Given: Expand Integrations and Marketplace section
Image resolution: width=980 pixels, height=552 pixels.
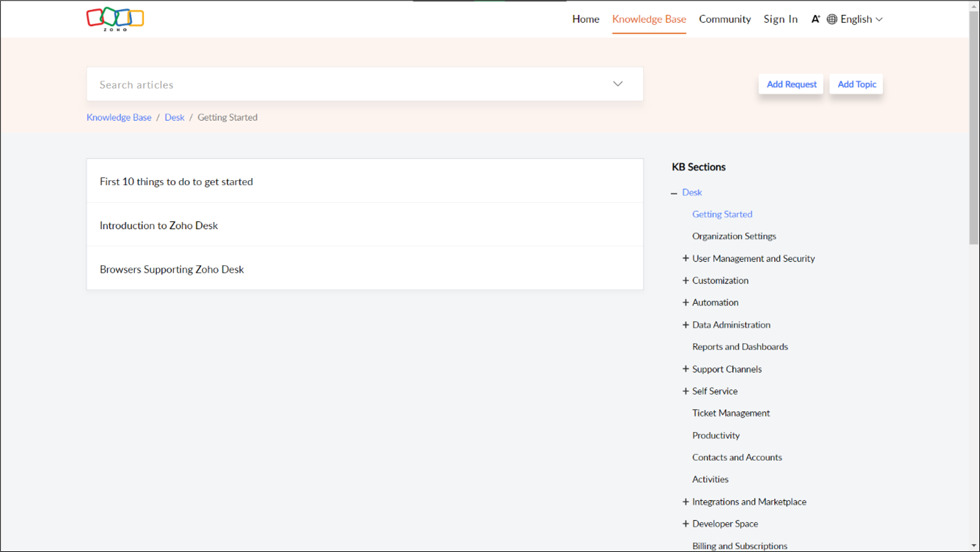Looking at the screenshot, I should [x=686, y=502].
